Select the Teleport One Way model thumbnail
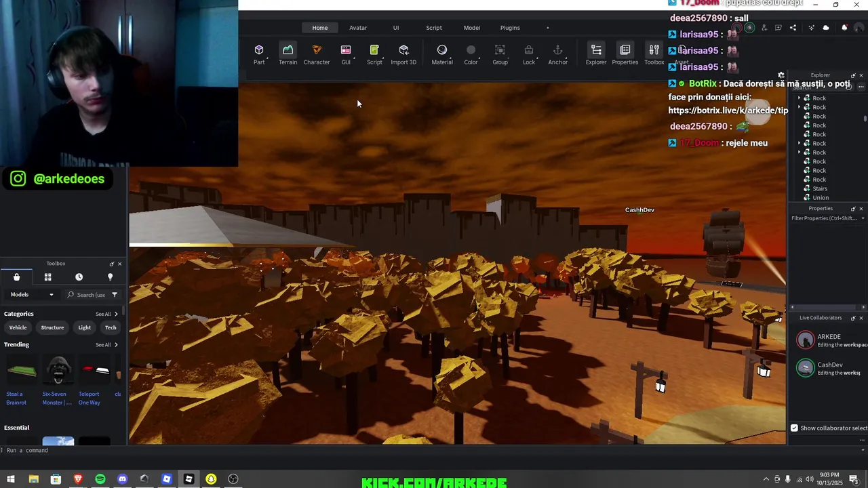This screenshot has width=868, height=488. [x=95, y=371]
